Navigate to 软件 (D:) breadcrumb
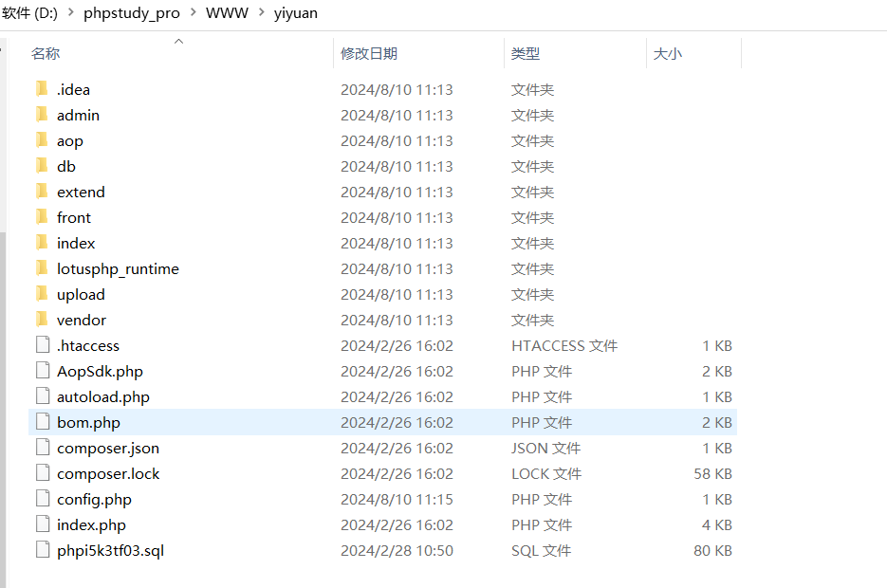887x588 pixels. pos(29,12)
